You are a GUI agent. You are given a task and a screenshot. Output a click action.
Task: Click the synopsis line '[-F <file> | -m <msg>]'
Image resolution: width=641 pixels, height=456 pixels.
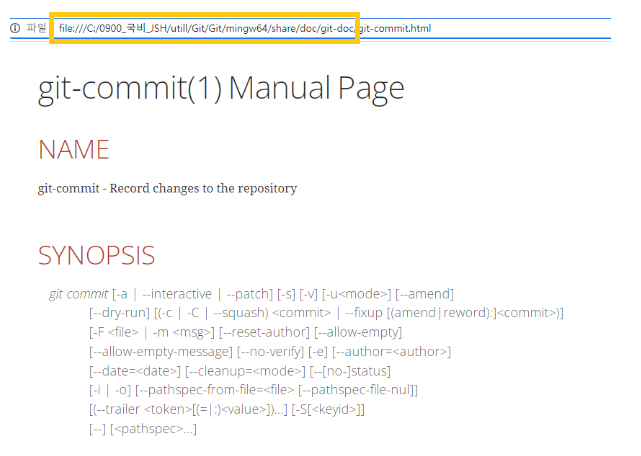[246, 332]
